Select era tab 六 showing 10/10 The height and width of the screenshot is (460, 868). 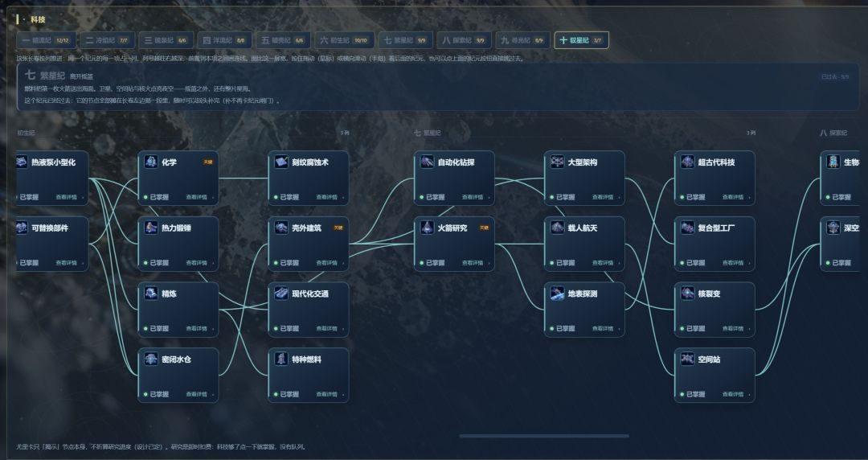[x=344, y=40]
